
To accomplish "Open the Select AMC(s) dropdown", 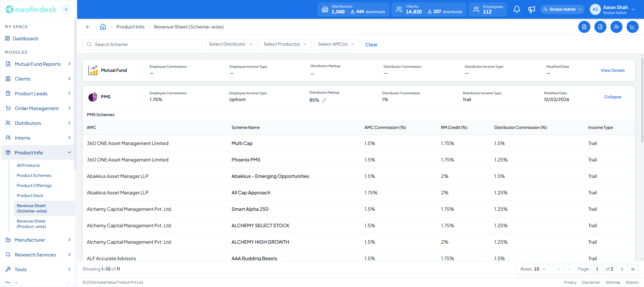I will pyautogui.click(x=336, y=44).
